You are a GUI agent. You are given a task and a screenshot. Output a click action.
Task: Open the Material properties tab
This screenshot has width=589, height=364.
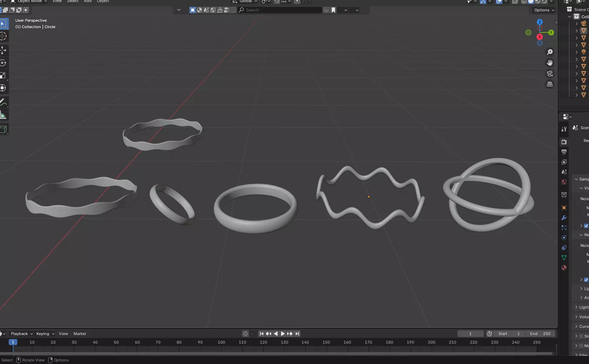click(x=564, y=268)
